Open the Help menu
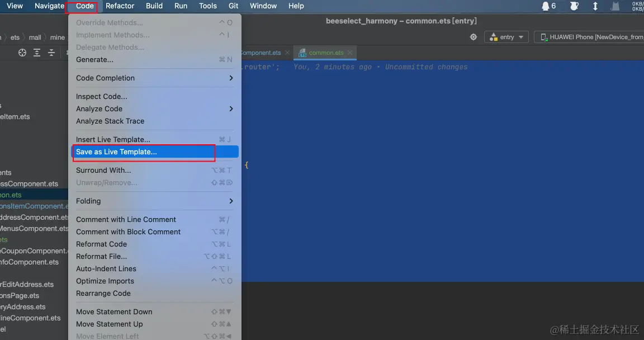644x340 pixels. [296, 6]
